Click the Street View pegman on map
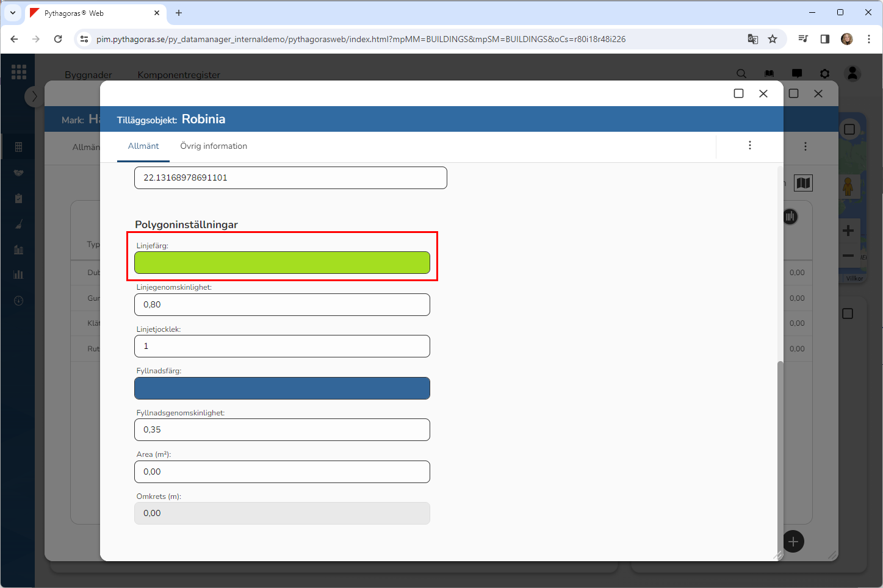 (848, 186)
